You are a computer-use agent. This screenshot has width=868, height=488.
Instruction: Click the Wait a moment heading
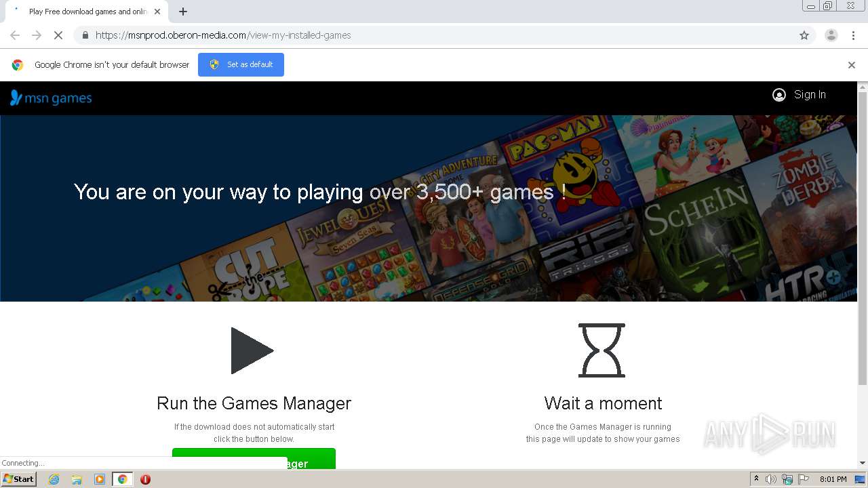[603, 403]
